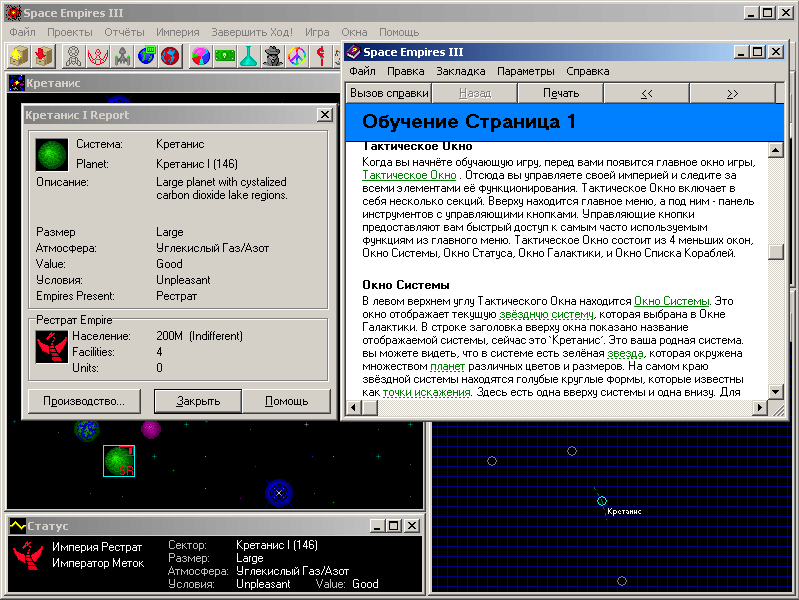Open the Отчёты menu
Viewport: 799px width, 600px height.
[124, 32]
